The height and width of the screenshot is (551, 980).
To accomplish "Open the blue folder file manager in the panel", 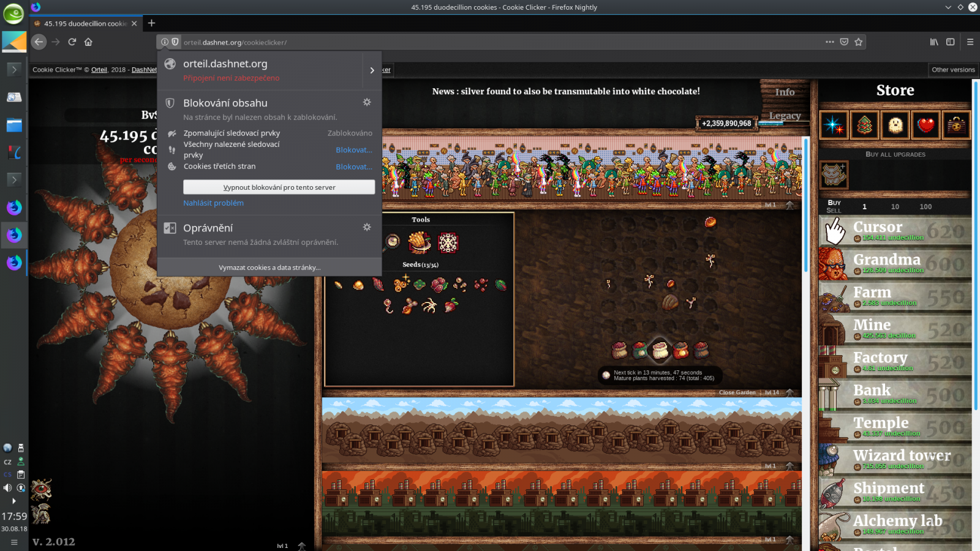I will pyautogui.click(x=14, y=126).
